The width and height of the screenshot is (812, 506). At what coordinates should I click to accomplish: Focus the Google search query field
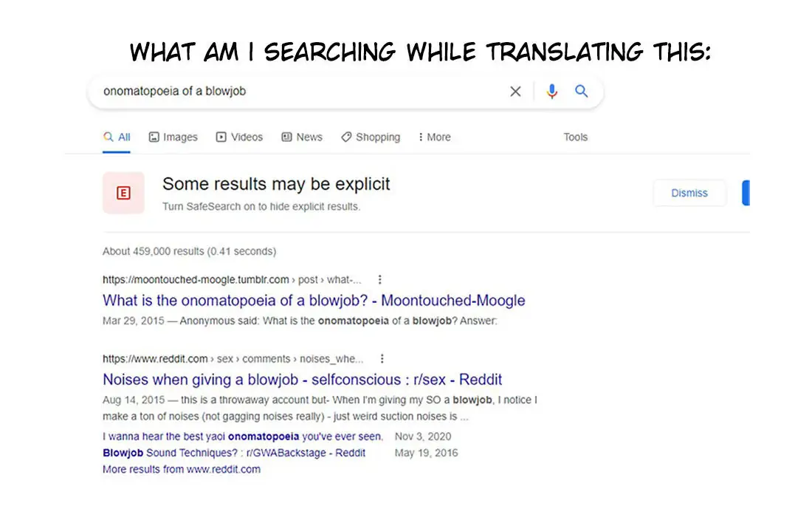(x=295, y=92)
